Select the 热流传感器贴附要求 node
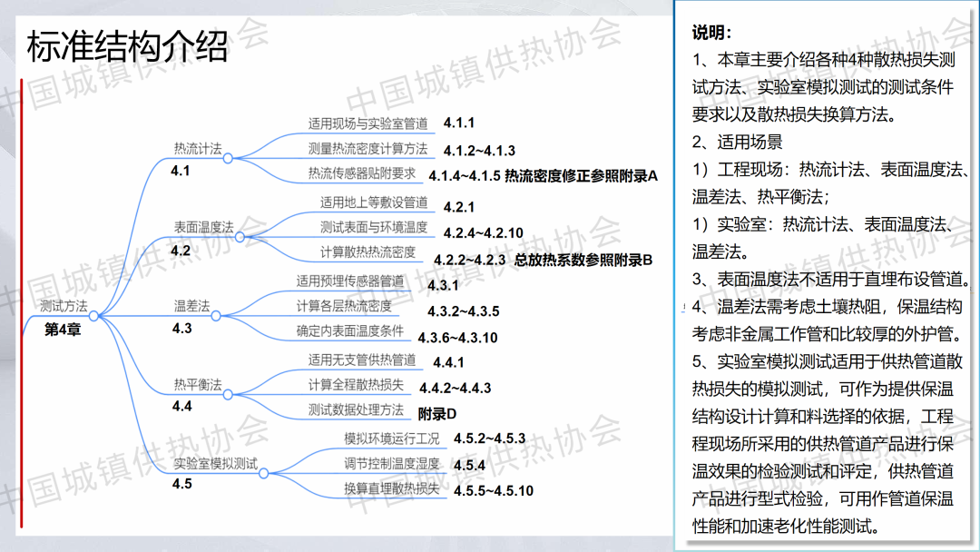980x552 pixels. coord(361,172)
